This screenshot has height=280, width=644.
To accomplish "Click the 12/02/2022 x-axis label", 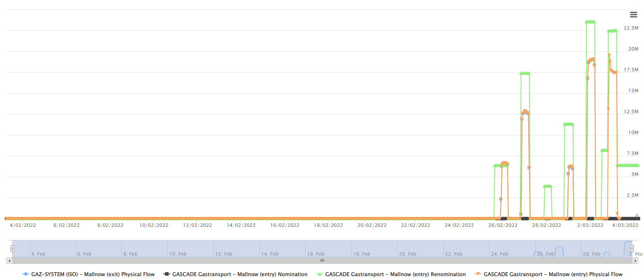I will (197, 225).
